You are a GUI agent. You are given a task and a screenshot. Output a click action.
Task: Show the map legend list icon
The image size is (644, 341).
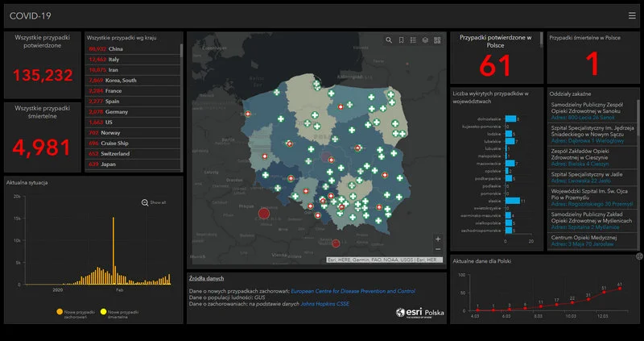click(x=413, y=40)
